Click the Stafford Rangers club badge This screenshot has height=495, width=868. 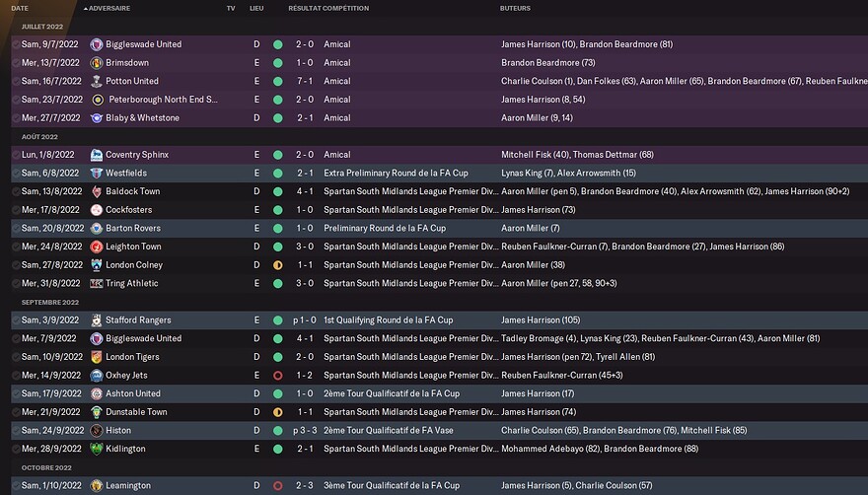pos(97,320)
